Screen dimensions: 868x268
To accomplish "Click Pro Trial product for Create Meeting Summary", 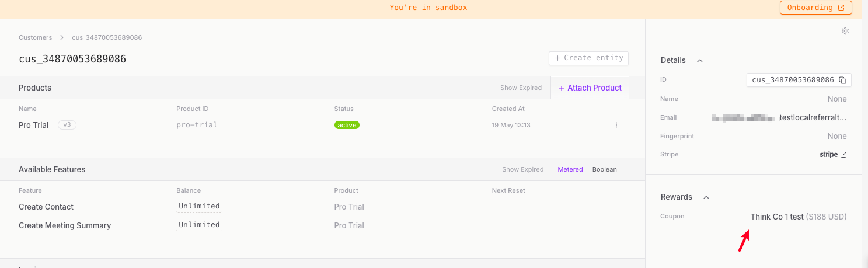I will 349,225.
